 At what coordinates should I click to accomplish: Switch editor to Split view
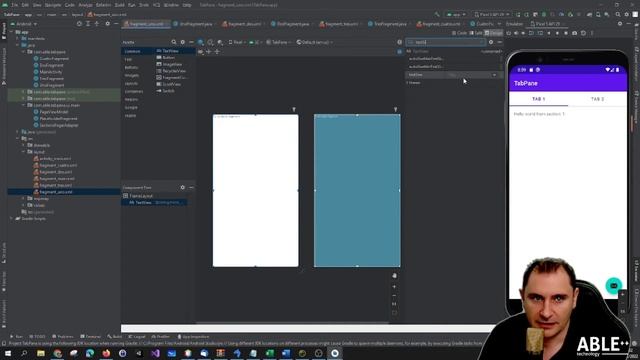475,33
